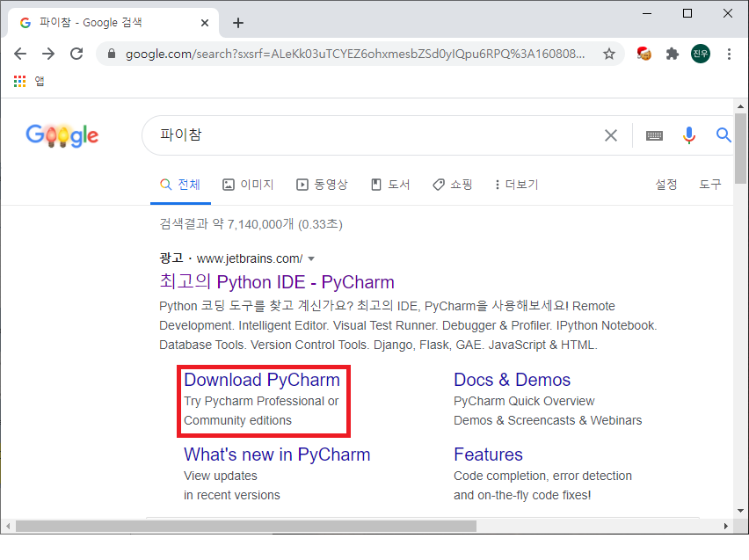Start voice search with microphone
Viewport: 749px width, 560px height.
(x=689, y=135)
